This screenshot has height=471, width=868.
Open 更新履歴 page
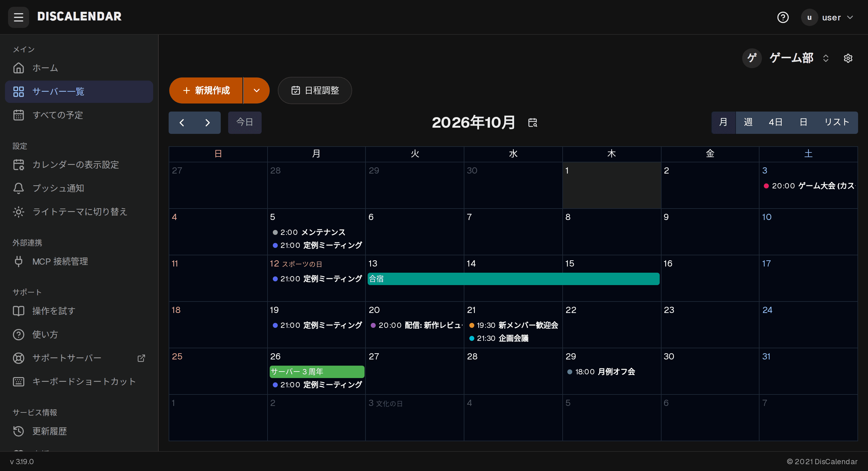tap(79, 431)
